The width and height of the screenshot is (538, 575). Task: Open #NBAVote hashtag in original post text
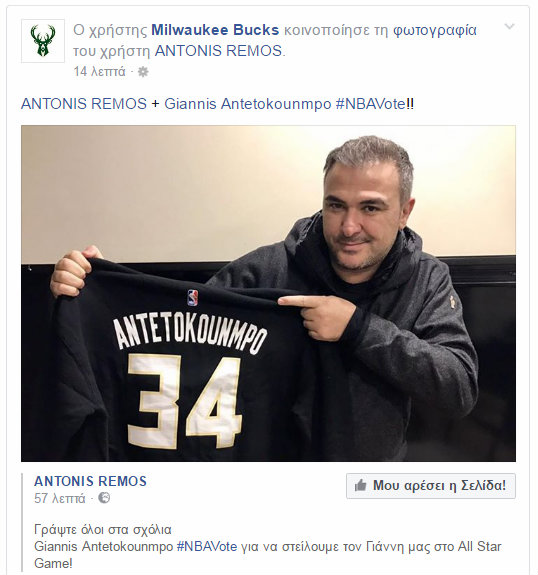coord(207,546)
